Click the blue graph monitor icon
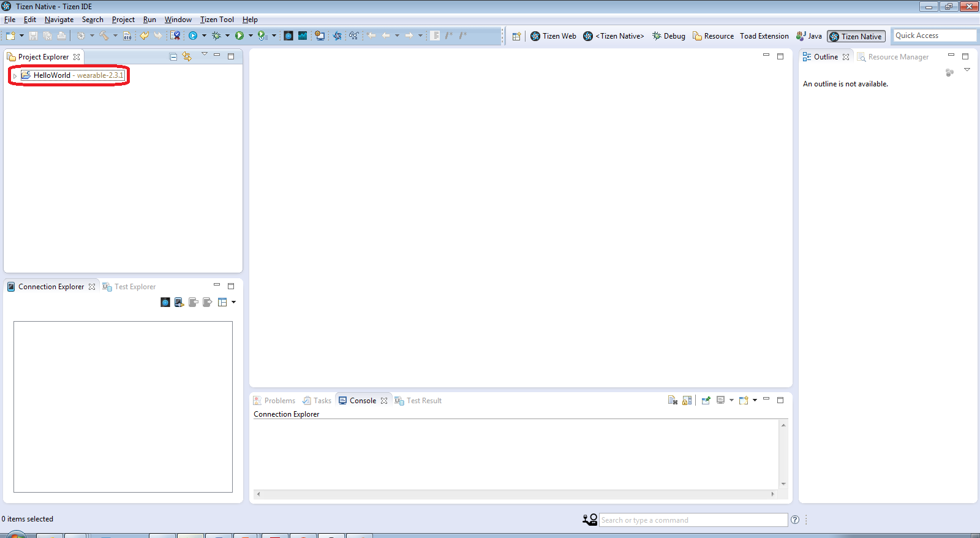 pyautogui.click(x=303, y=36)
